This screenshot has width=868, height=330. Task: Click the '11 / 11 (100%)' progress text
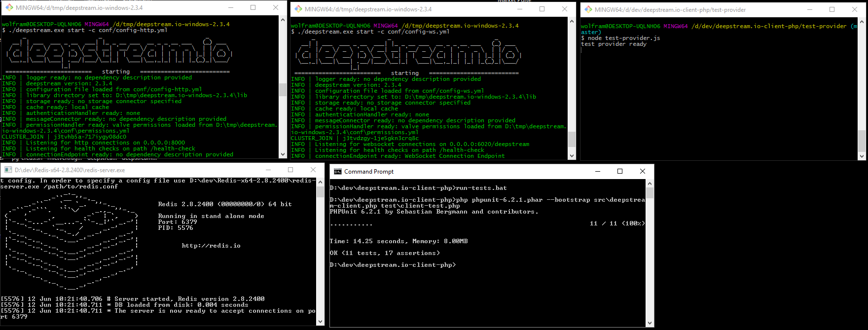click(617, 223)
